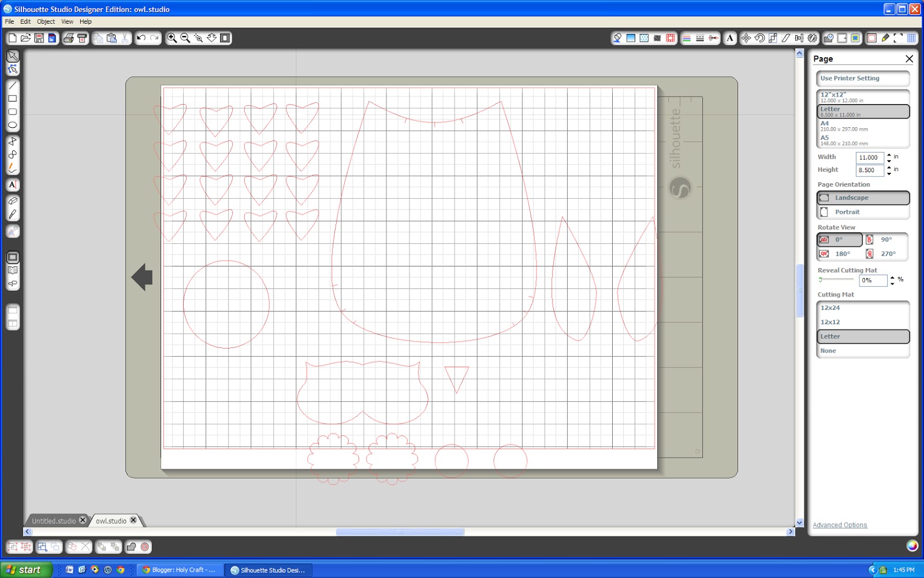The width and height of the screenshot is (924, 578).
Task: Decrease Height with the down stepper arrow
Action: pyautogui.click(x=889, y=173)
